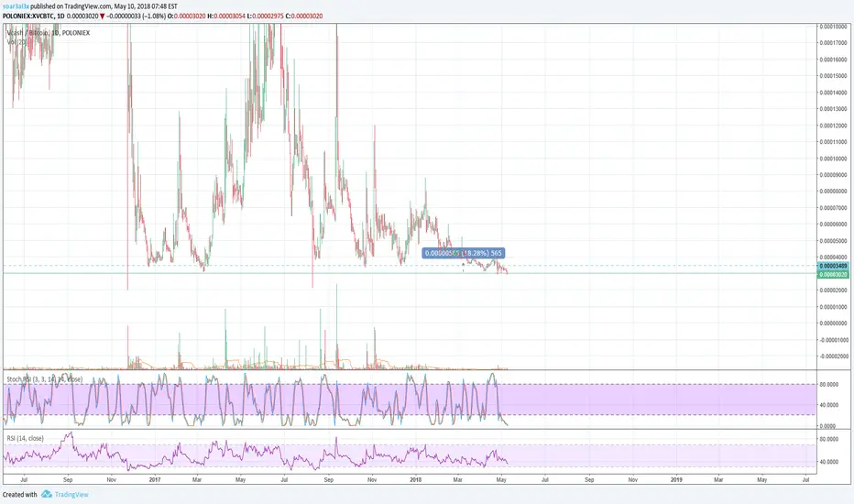Click the 0.00017000 price axis label

[834, 42]
